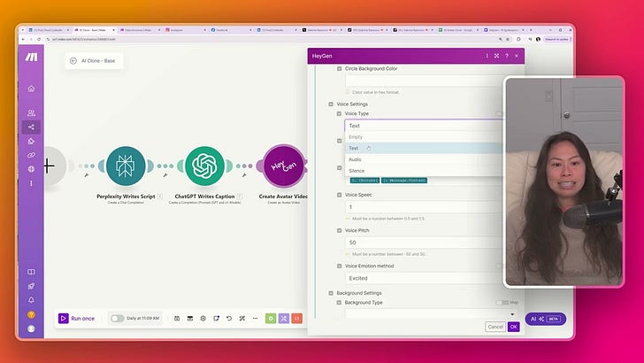
Task: Select the HeyGen Create Avatar Video module
Action: [283, 166]
